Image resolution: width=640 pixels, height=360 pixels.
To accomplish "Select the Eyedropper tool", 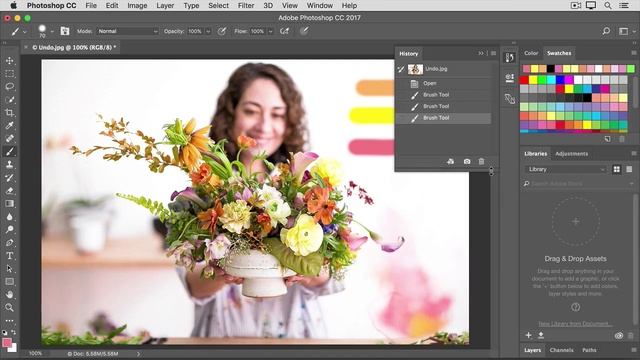I will pyautogui.click(x=10, y=125).
